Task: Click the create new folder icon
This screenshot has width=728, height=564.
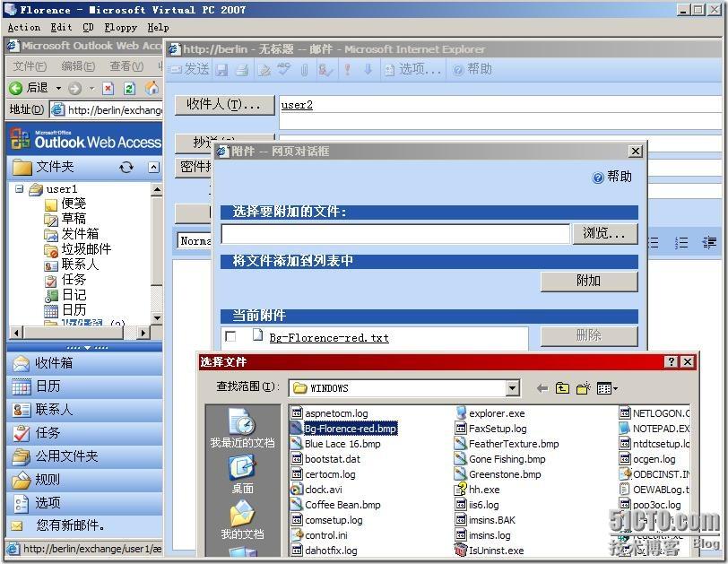Action: tap(583, 388)
